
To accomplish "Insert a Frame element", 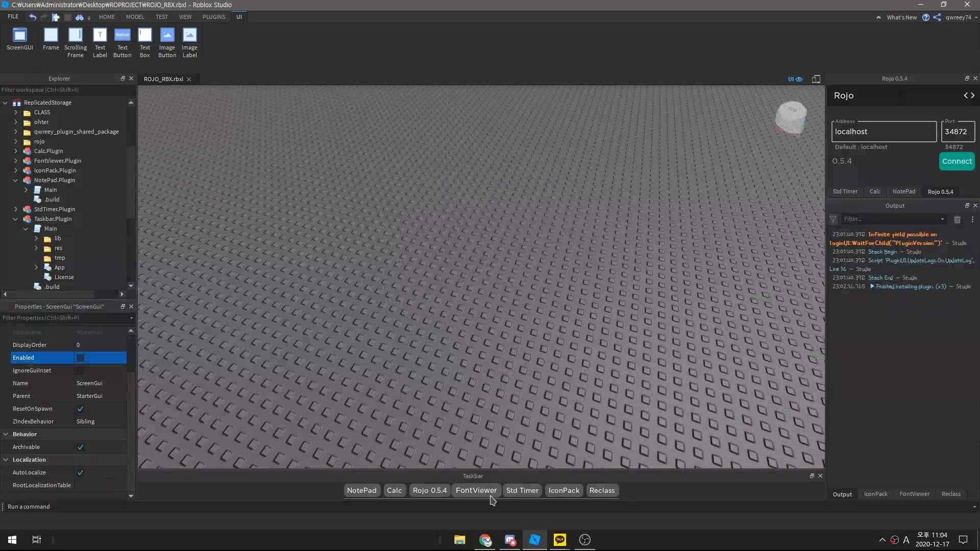I will coord(51,39).
